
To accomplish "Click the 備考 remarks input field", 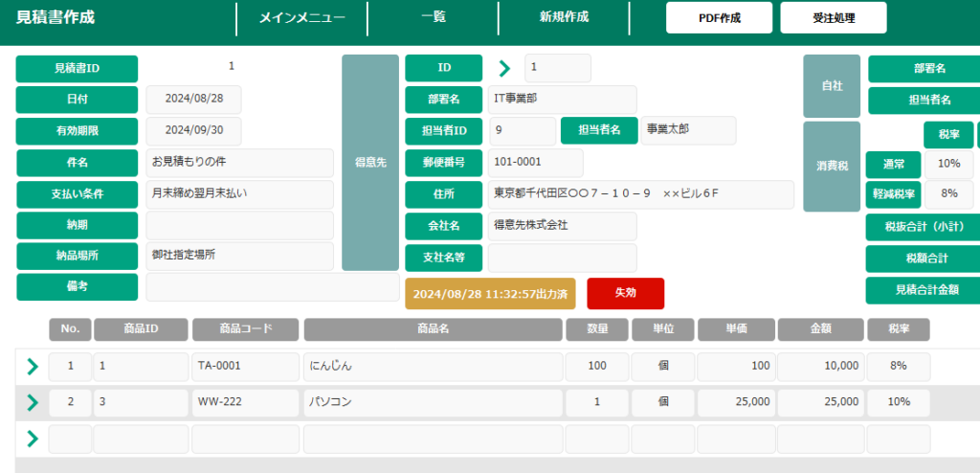I will tap(272, 287).
